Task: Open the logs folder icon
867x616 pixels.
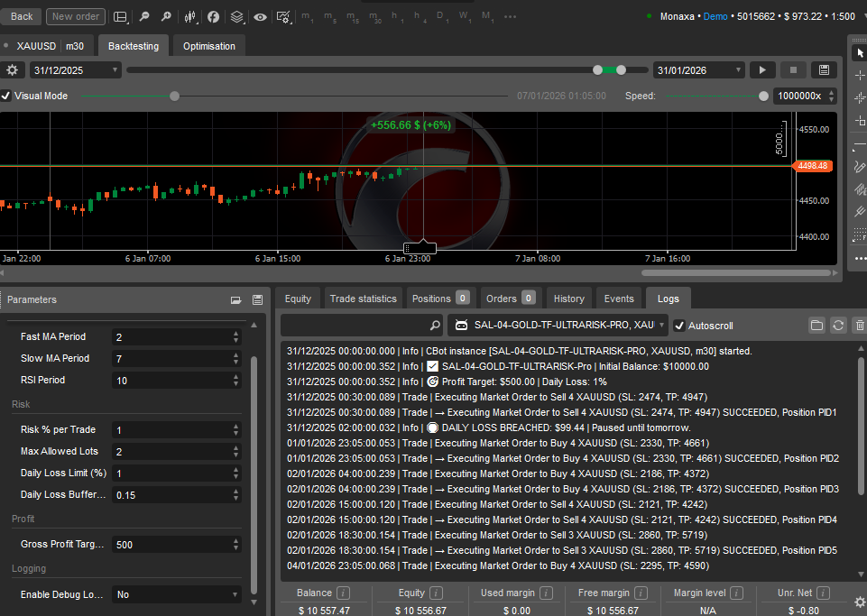Action: tap(816, 325)
